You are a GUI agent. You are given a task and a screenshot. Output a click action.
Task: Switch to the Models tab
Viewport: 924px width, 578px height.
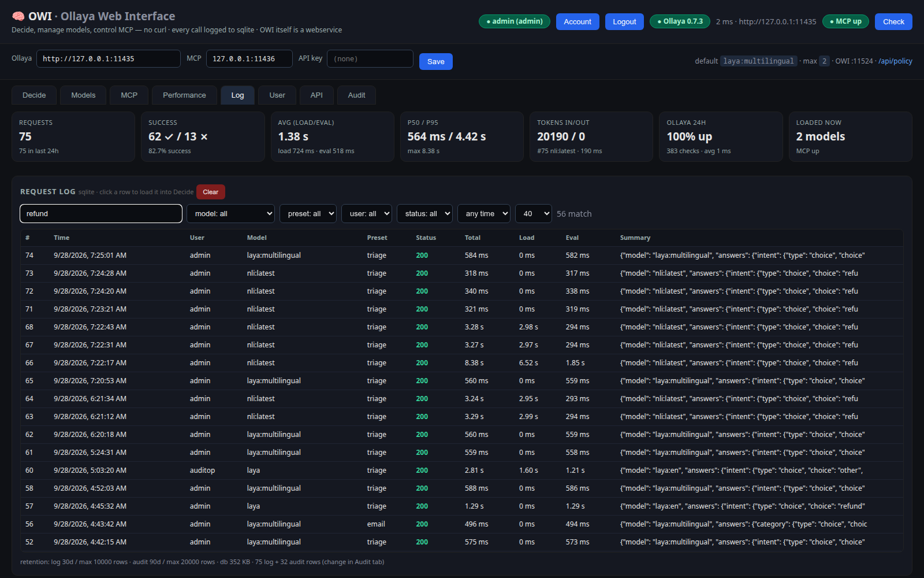83,95
